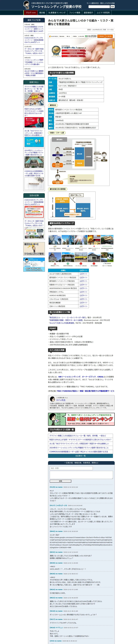This screenshot has width=138, height=644.
Task: Open 公式サイト for INDEPENDENCE KINGDOM
Action: [x=83, y=288]
